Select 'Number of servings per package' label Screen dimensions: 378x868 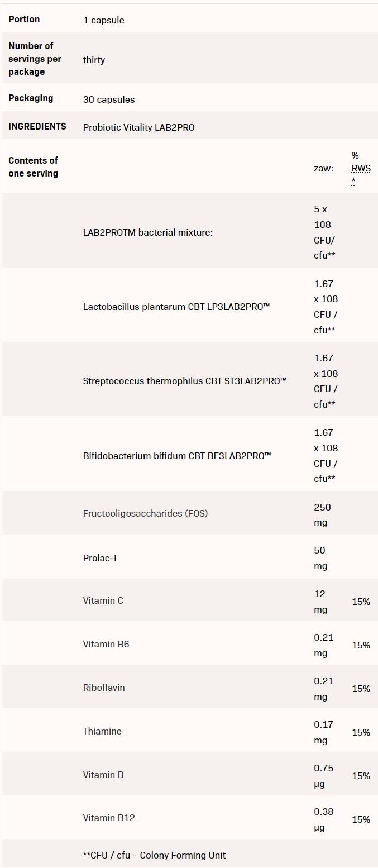35,59
